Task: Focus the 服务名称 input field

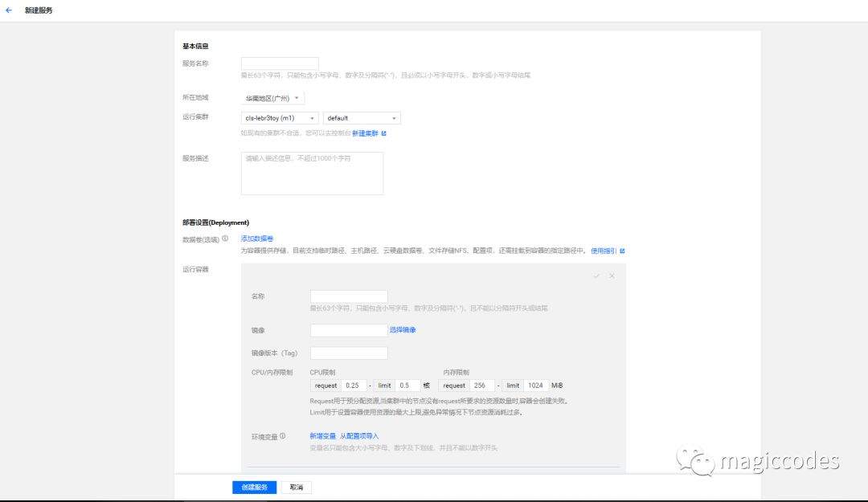Action: coord(280,63)
